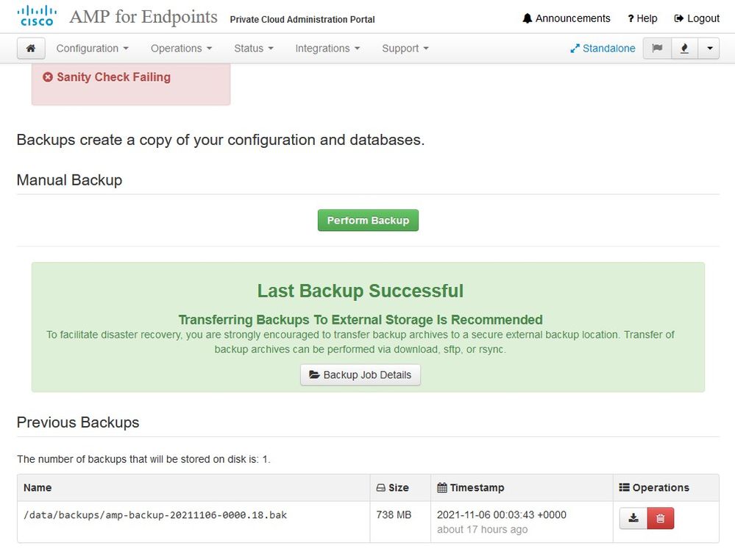Click the Standalone mode indicator
735x560 pixels.
[x=603, y=48]
